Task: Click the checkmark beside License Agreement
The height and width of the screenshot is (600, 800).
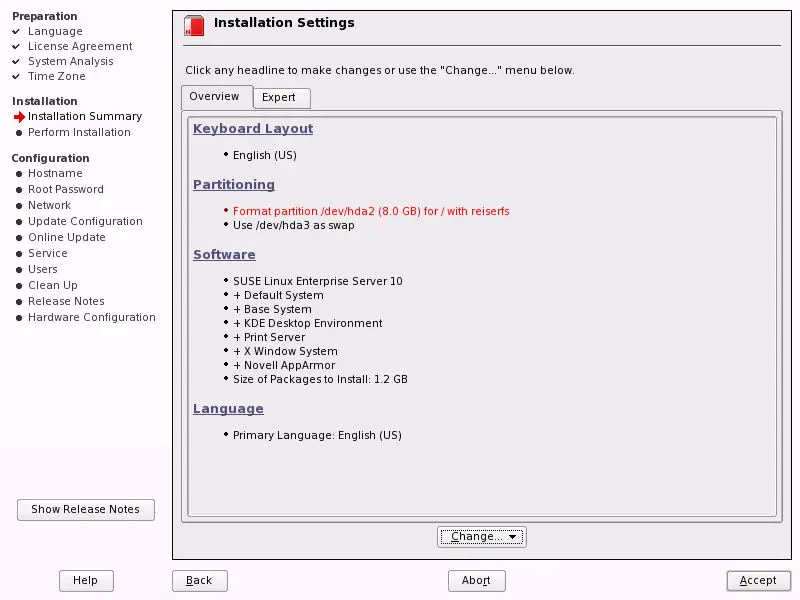Action: click(18, 46)
